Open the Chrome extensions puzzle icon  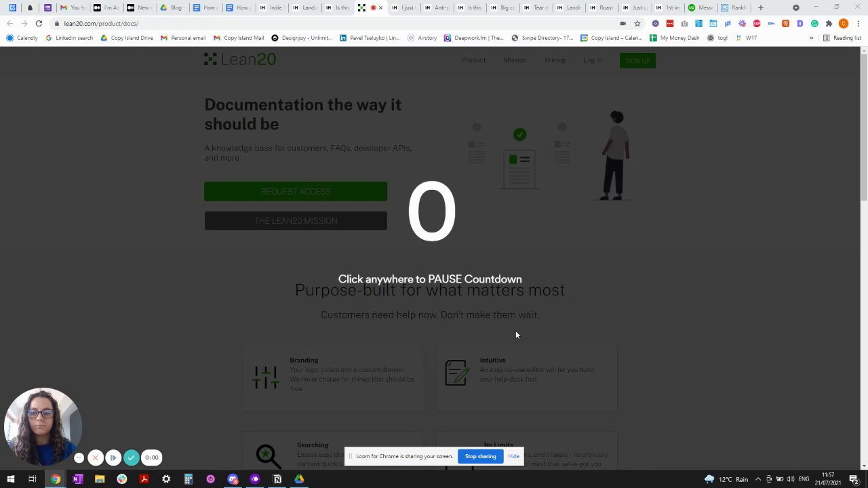click(x=829, y=24)
